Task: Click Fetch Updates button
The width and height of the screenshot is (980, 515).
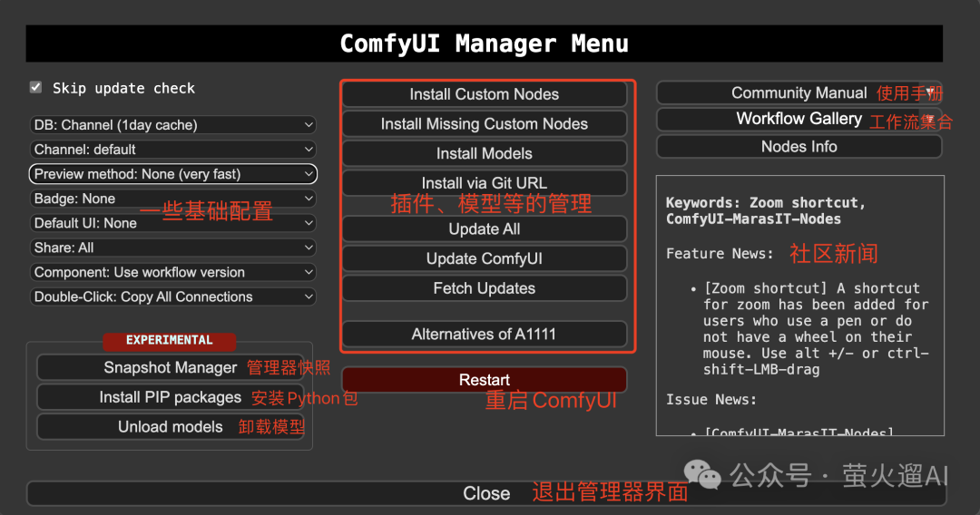Action: tap(485, 288)
